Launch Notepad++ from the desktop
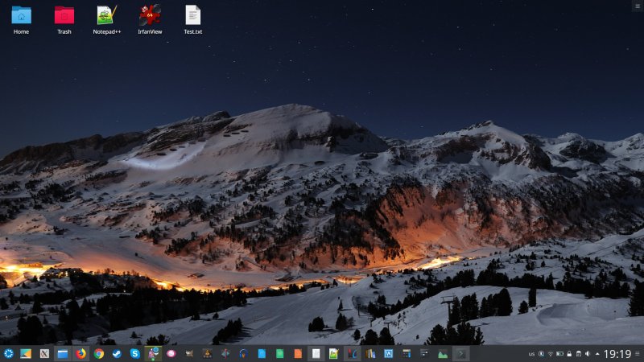 (106, 15)
